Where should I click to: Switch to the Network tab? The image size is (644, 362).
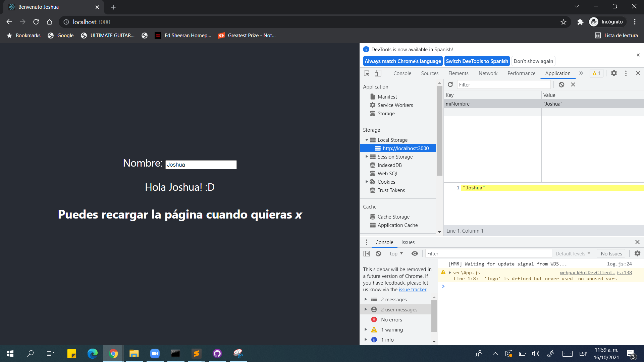488,73
